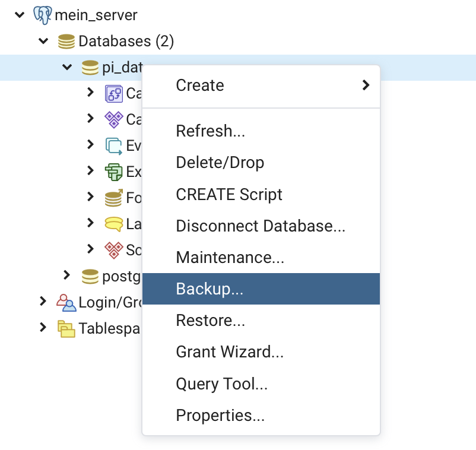
Task: Expand the Foreign Data Wrappers chevron
Action: [90, 197]
